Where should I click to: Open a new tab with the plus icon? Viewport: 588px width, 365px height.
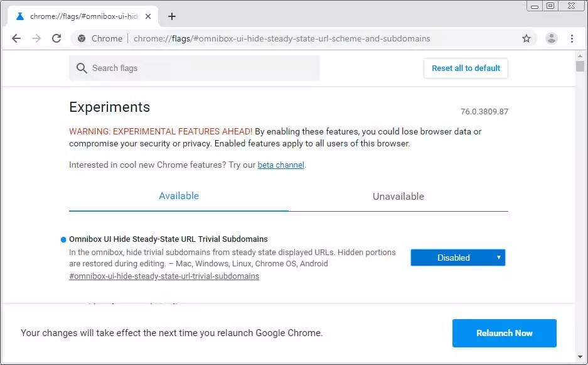pyautogui.click(x=172, y=16)
